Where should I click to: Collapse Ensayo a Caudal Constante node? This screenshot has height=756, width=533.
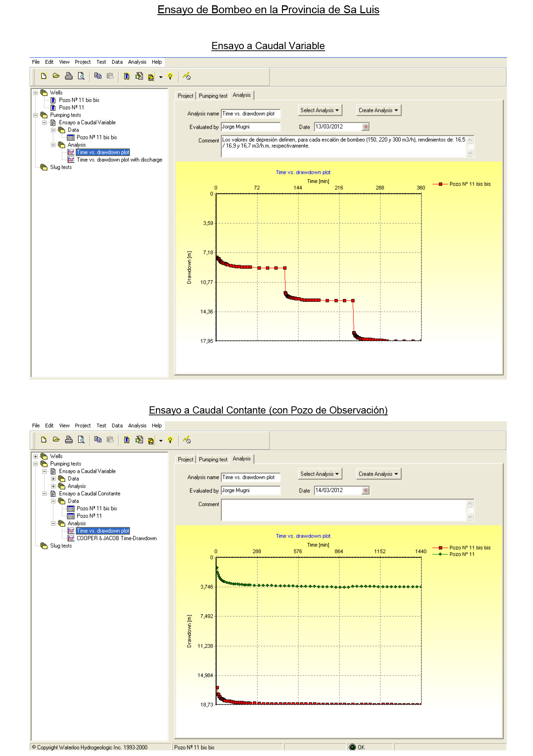pos(44,494)
